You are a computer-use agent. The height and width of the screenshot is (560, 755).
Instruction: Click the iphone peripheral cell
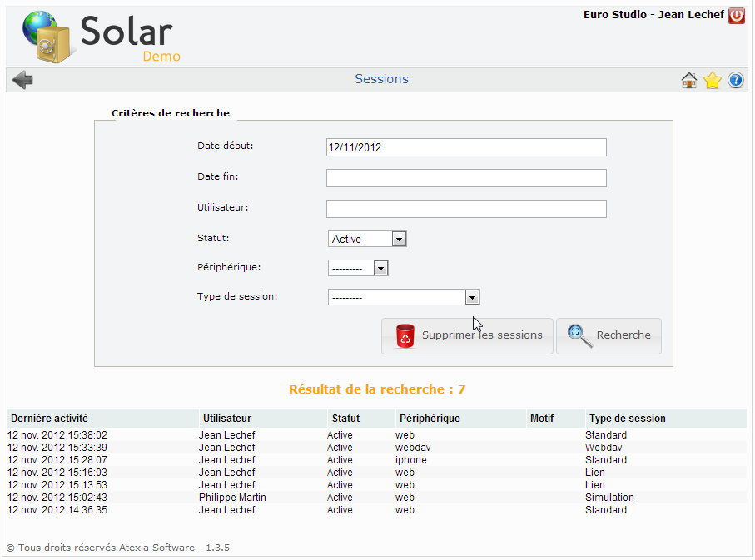410,460
